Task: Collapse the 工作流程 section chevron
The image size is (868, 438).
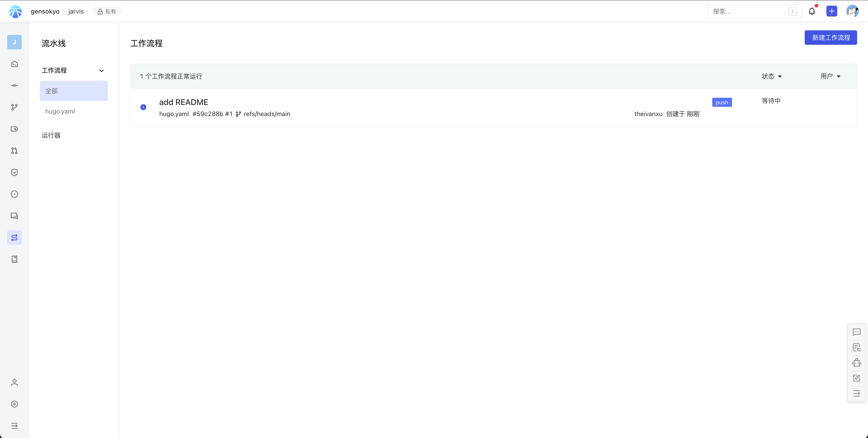Action: click(101, 71)
